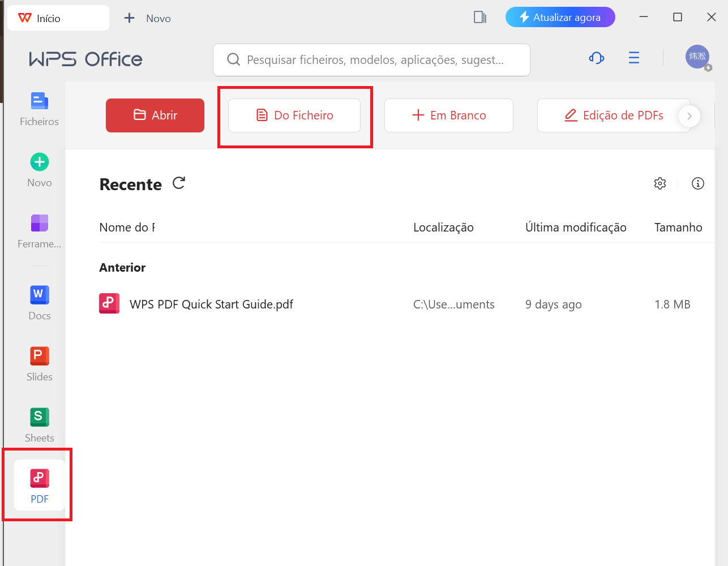Open the Ficheiros sidebar section

click(x=39, y=110)
